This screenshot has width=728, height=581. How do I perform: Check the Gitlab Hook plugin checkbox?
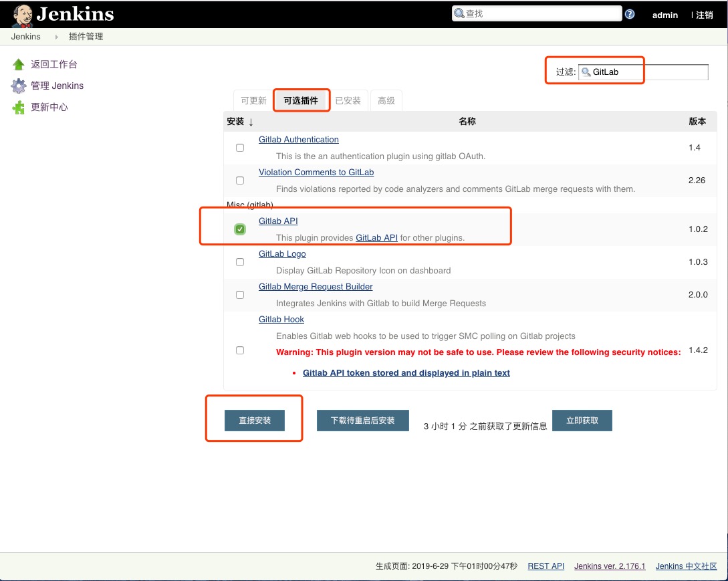click(x=240, y=350)
